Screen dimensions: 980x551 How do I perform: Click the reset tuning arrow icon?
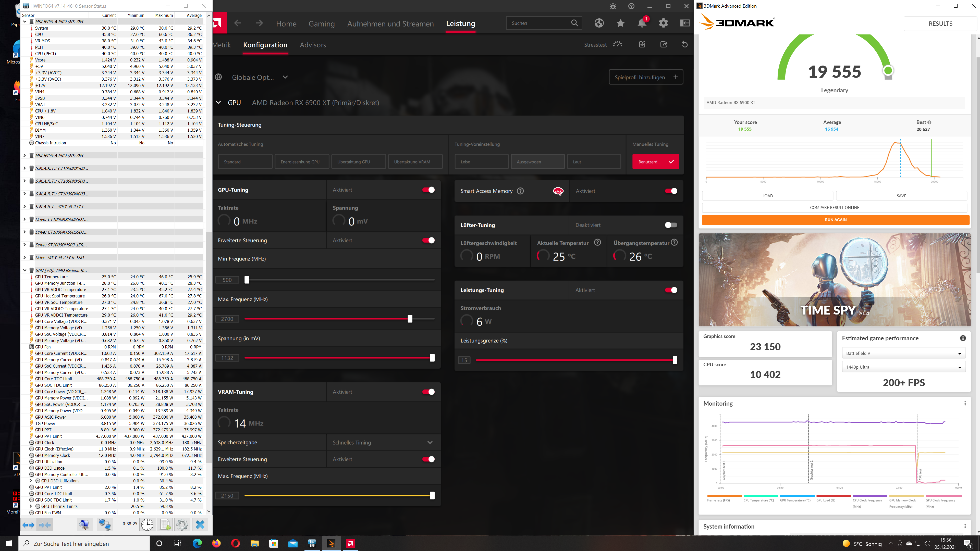[684, 44]
